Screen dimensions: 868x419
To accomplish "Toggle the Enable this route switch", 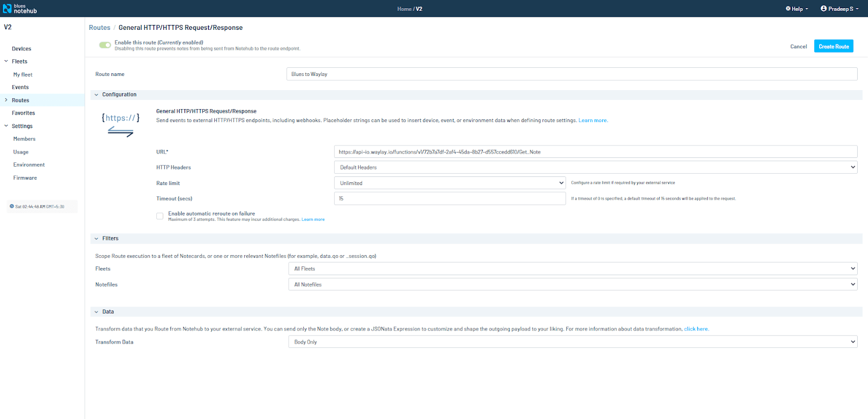I will [x=105, y=45].
